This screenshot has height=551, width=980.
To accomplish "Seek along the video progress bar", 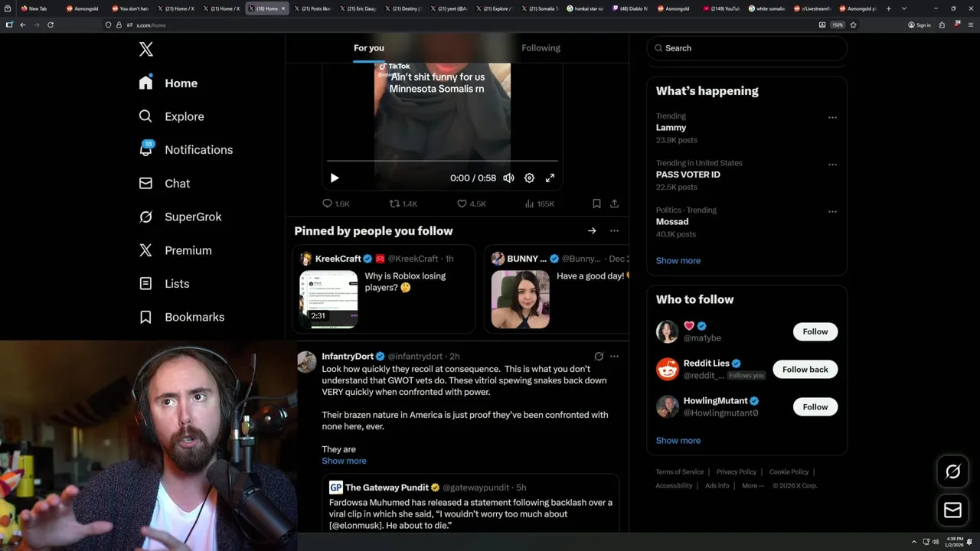I will pos(442,161).
